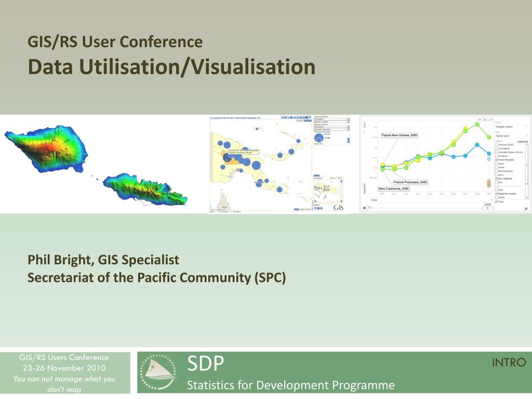Uncheck the New Caledonia checkbox
The width and height of the screenshot is (532, 399).
point(497,179)
